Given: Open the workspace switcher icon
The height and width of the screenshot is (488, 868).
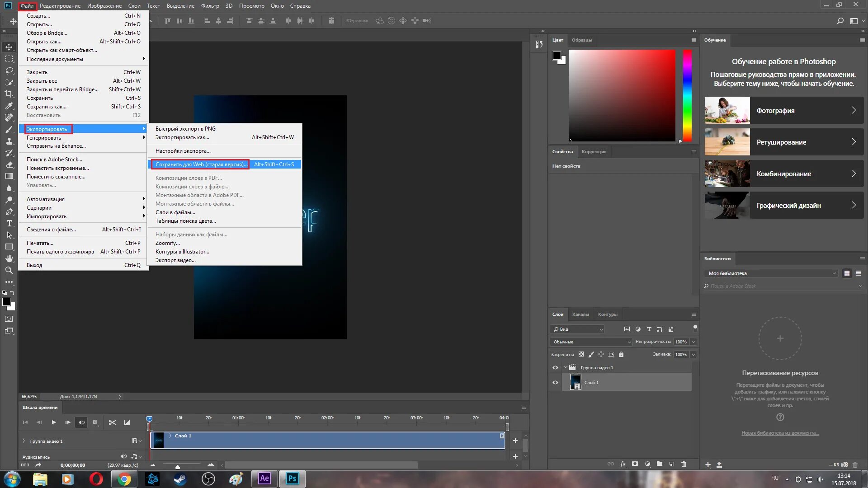Looking at the screenshot, I should [x=854, y=21].
